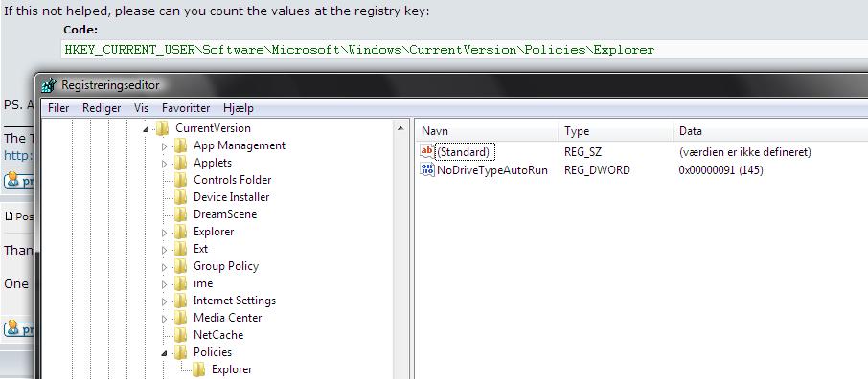Screen dimensions: 868x379
Task: Select the Group Policy folder icon
Action: [x=180, y=266]
